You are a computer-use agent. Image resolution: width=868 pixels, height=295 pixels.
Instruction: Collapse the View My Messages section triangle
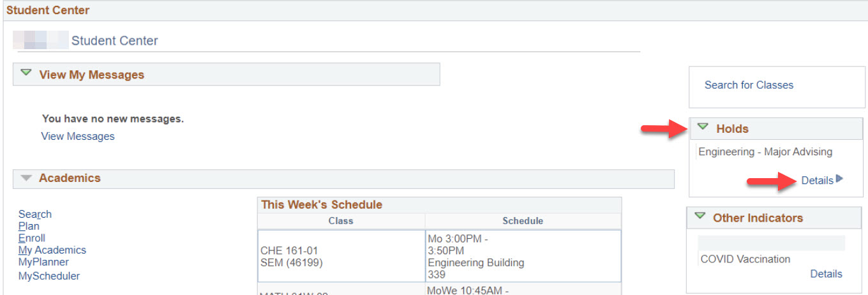26,73
